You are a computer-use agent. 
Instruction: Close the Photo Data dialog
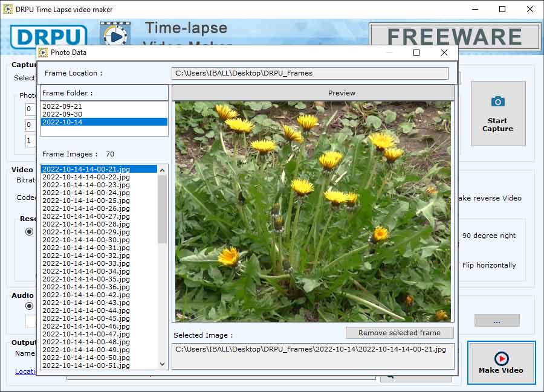[x=444, y=53]
